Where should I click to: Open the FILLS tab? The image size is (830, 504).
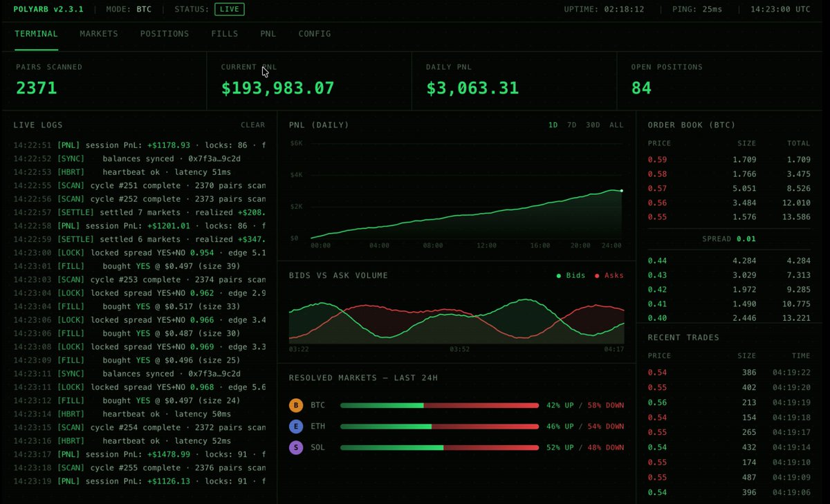pyautogui.click(x=225, y=34)
